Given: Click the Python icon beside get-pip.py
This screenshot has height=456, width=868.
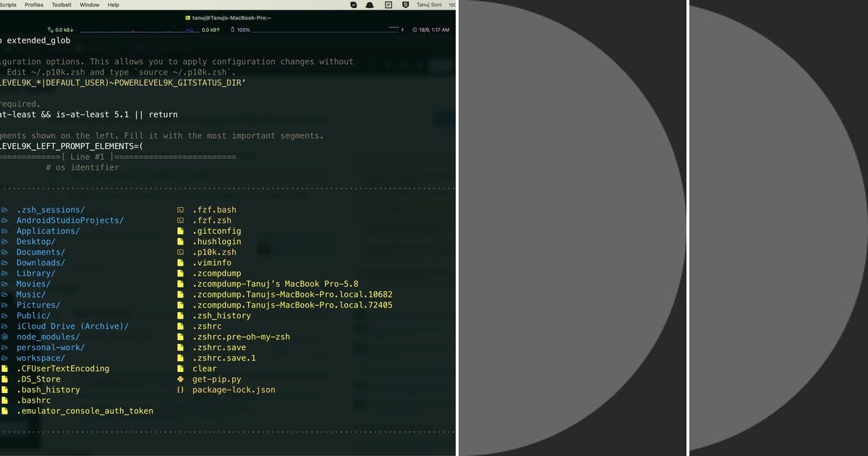Looking at the screenshot, I should point(180,379).
